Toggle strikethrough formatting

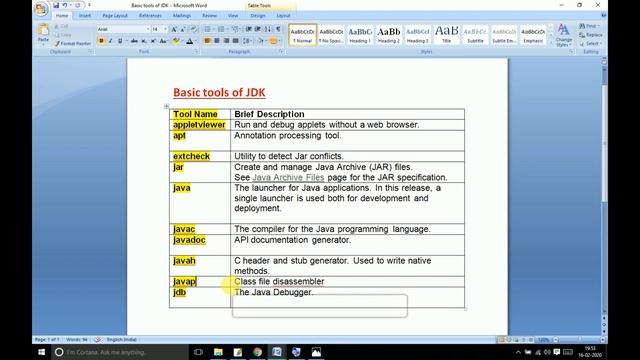pos(134,41)
